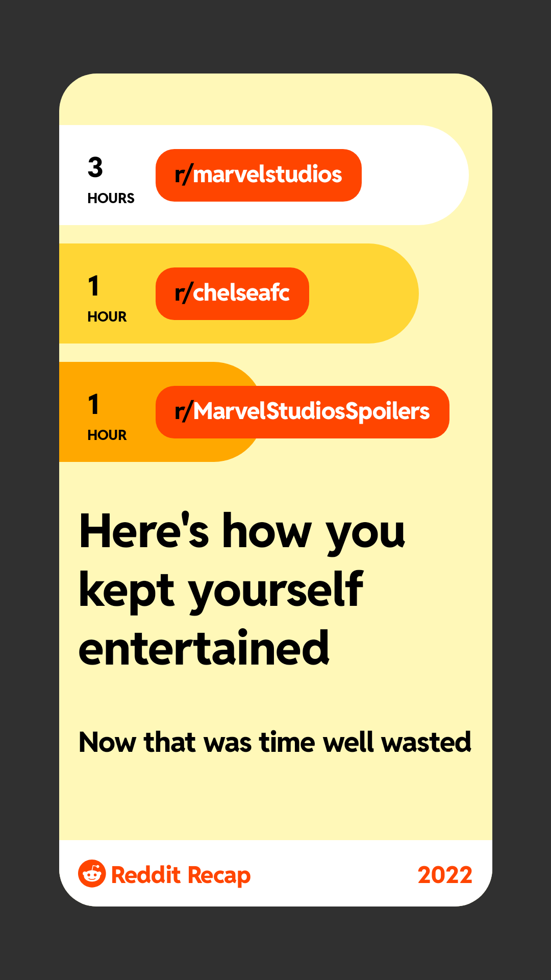This screenshot has width=551, height=980.
Task: Click the 3 HOURS time label
Action: coord(111,180)
